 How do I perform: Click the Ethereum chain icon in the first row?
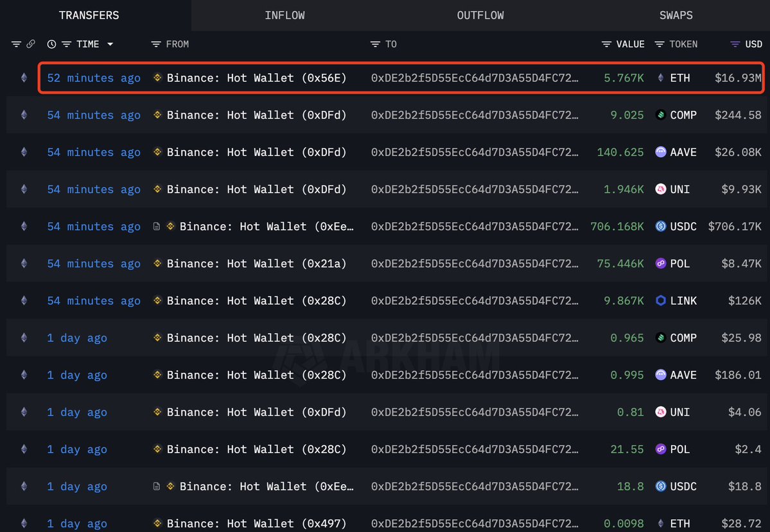pos(24,78)
